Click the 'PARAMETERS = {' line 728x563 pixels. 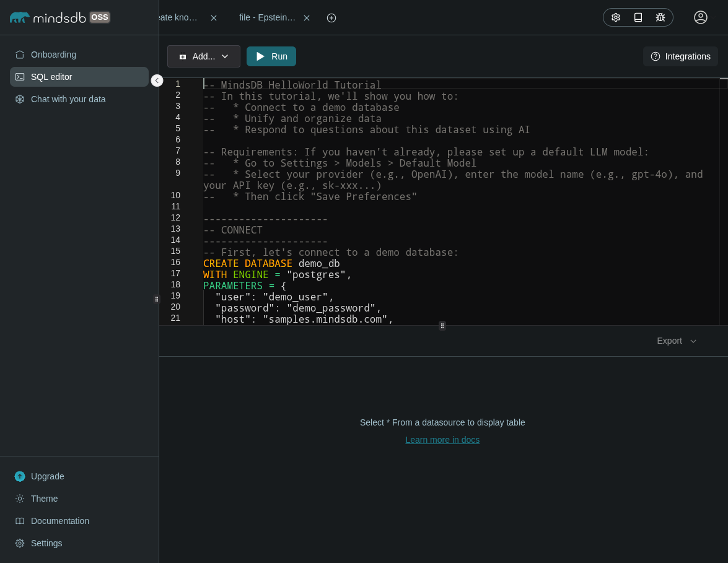tap(245, 286)
